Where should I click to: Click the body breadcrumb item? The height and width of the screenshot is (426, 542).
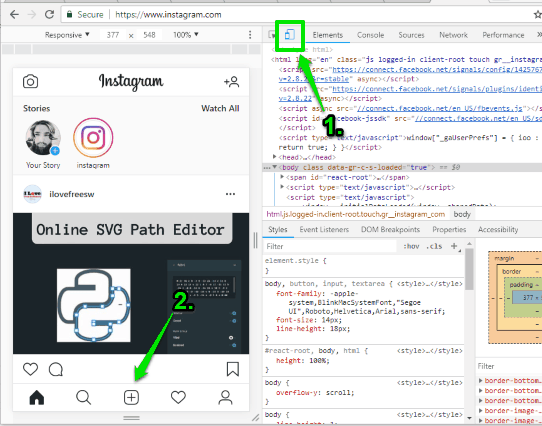[462, 214]
